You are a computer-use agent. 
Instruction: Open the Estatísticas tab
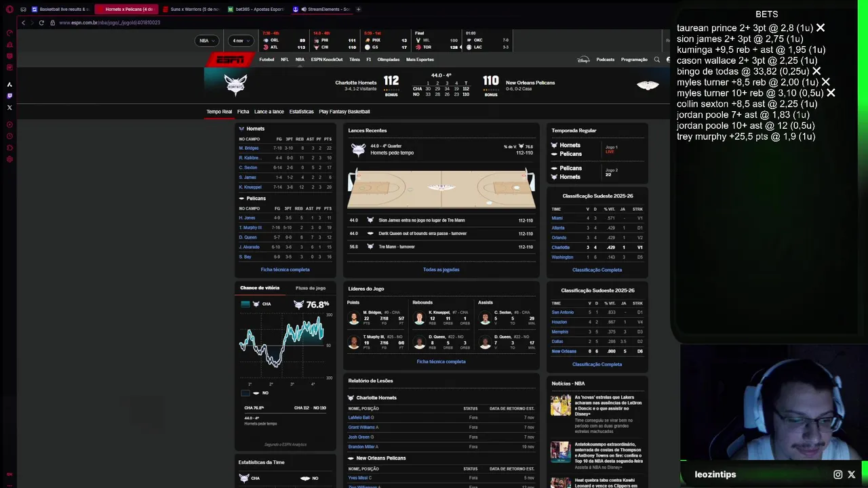[x=301, y=111]
